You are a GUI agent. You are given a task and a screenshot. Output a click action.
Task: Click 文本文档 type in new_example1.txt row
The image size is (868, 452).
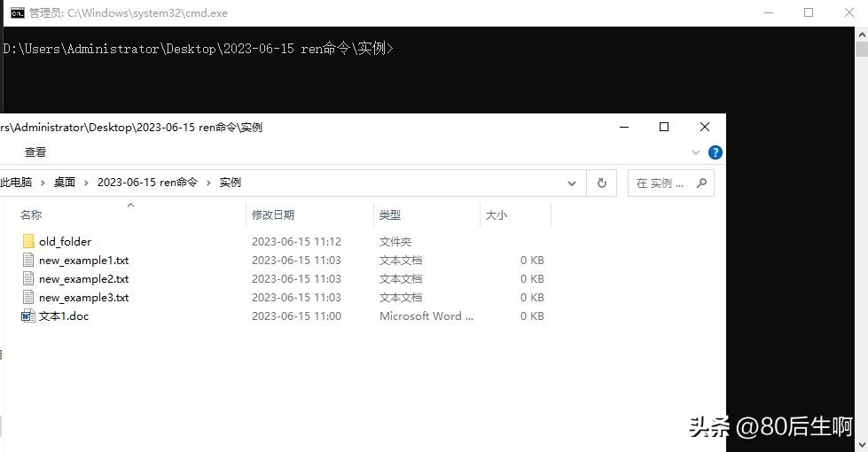pyautogui.click(x=401, y=260)
